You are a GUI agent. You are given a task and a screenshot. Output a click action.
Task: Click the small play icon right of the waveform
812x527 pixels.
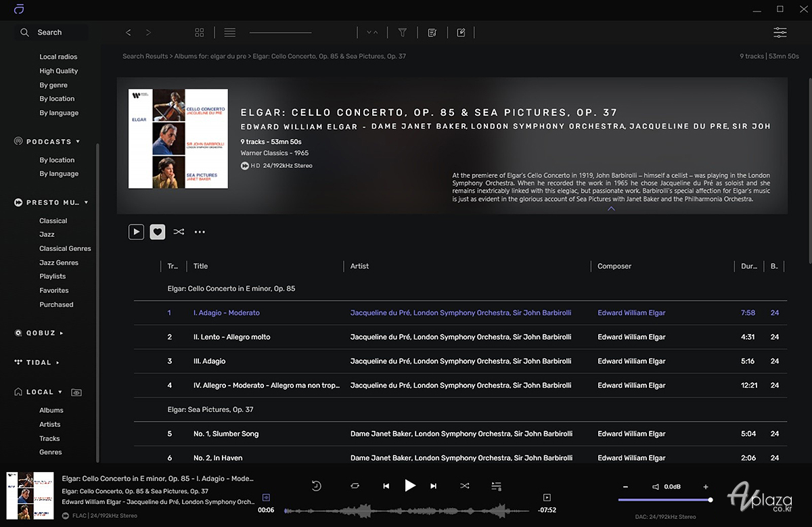[x=547, y=498]
